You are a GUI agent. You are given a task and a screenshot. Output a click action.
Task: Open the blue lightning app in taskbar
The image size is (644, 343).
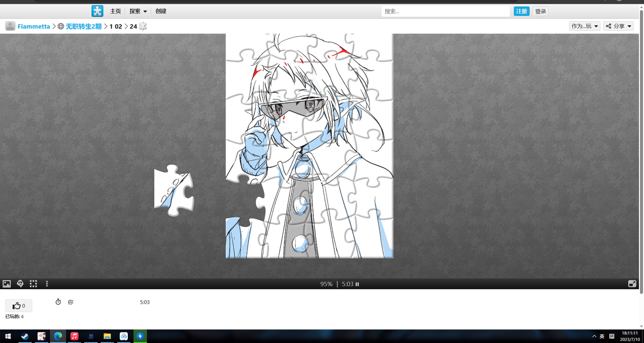pos(140,336)
